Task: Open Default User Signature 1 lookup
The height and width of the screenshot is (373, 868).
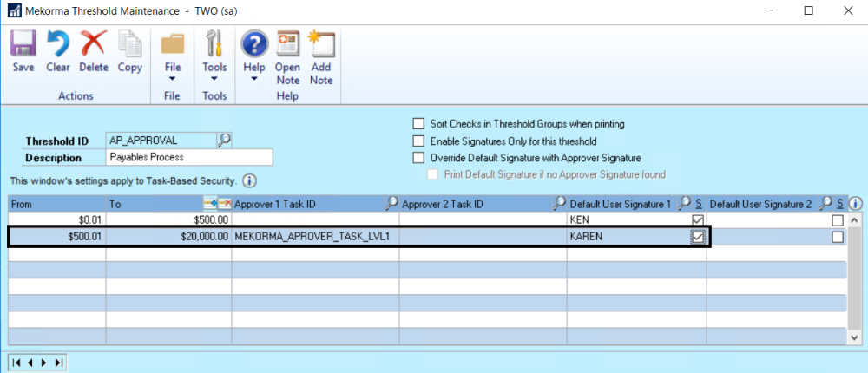Action: pos(686,204)
